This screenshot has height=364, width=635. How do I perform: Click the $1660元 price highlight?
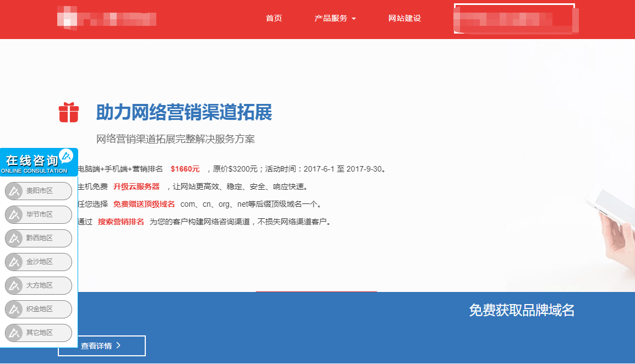pos(185,169)
